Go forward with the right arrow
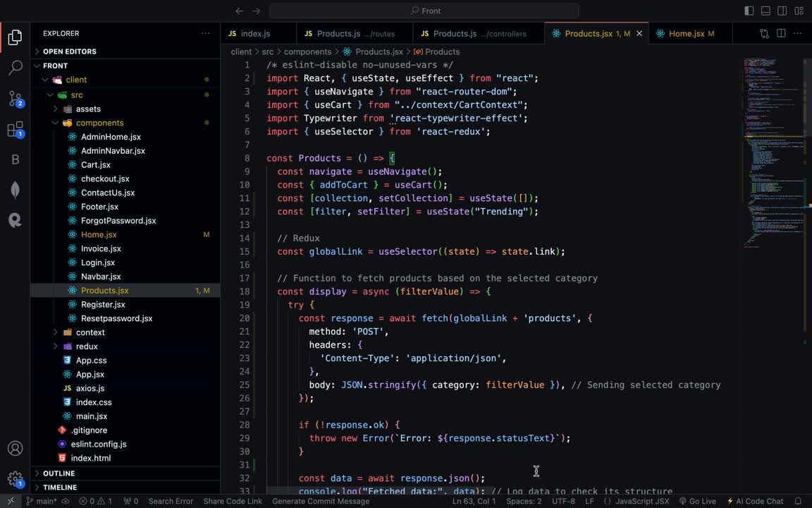This screenshot has width=812, height=508. point(257,11)
